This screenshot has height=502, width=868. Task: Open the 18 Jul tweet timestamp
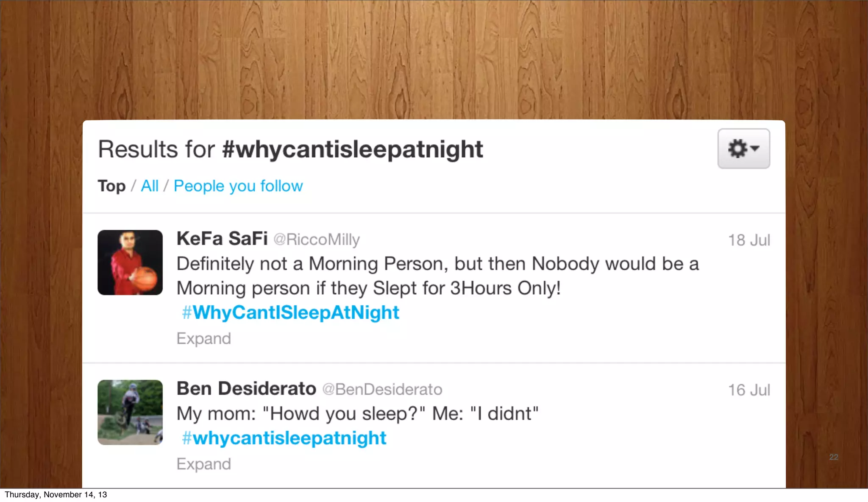[749, 240]
